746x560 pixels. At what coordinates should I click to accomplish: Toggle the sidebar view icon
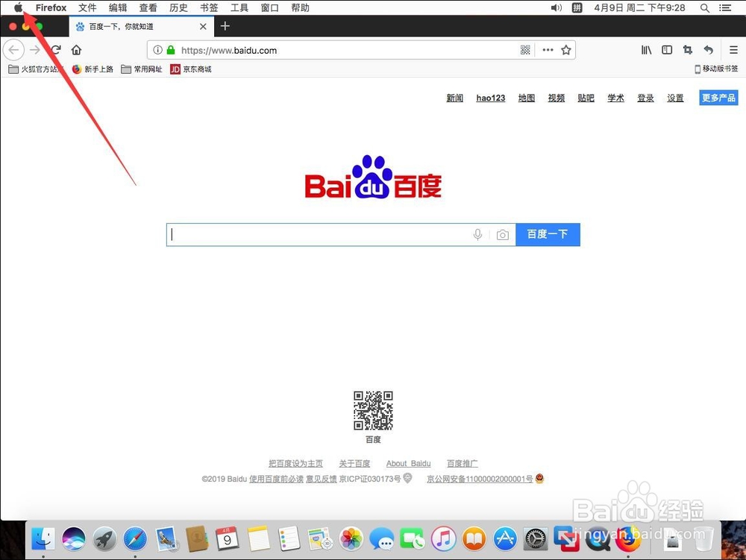tap(667, 50)
